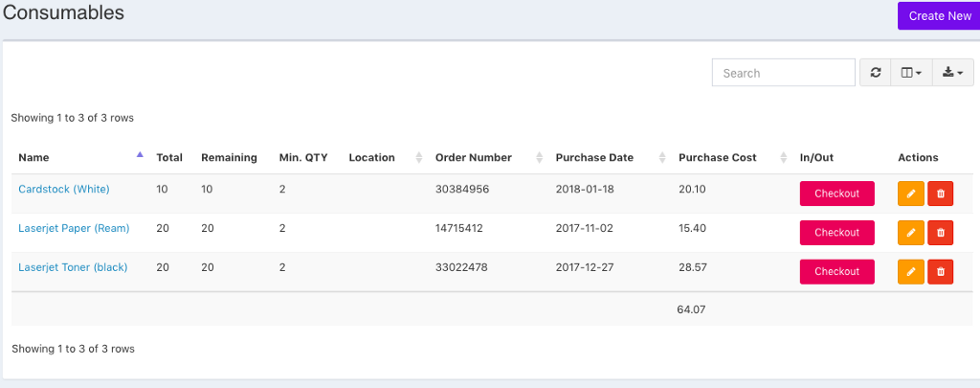Viewport: 980px width, 388px height.
Task: Sort by Order Number column
Action: tap(474, 157)
